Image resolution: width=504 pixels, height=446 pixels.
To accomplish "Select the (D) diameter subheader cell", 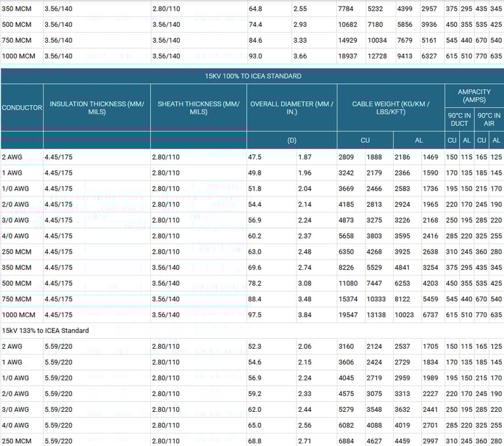I will 291,141.
